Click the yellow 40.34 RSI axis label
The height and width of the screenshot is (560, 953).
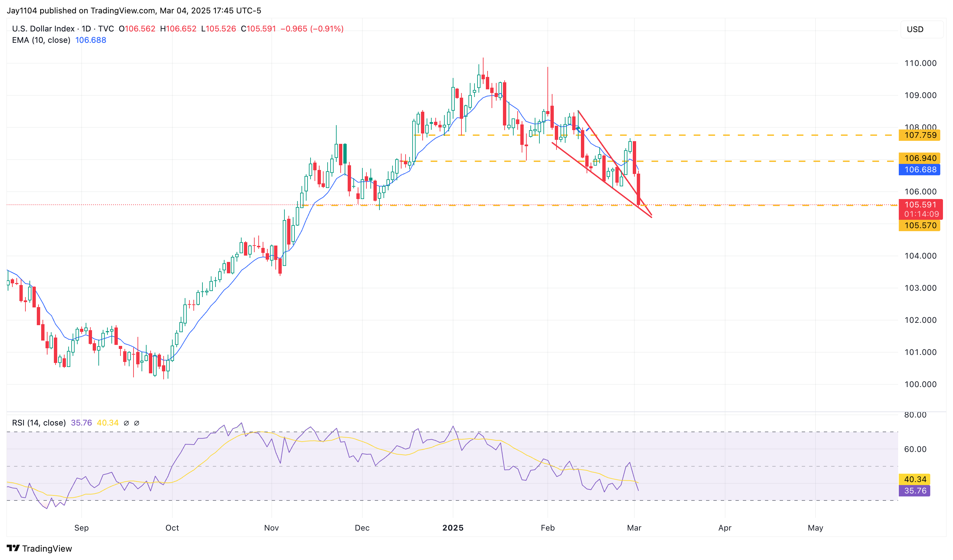coord(915,479)
